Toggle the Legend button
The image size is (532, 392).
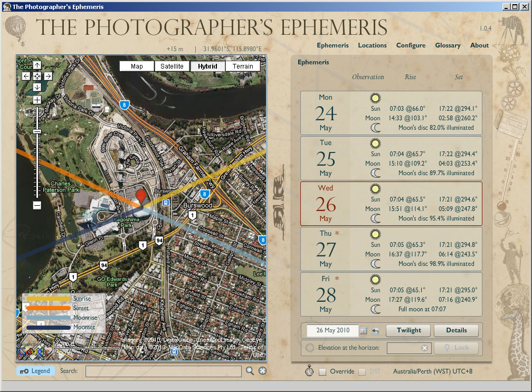[35, 371]
